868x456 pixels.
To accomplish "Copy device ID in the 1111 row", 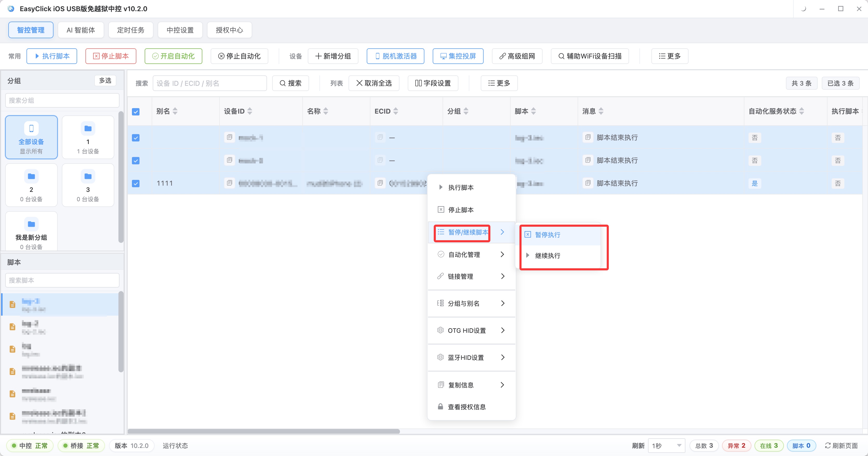I will [x=230, y=183].
